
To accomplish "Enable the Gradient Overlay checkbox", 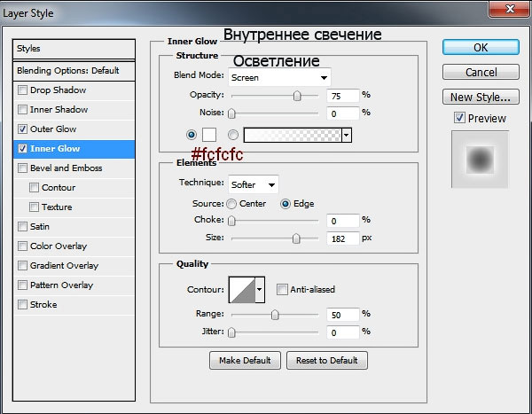I will pos(22,265).
